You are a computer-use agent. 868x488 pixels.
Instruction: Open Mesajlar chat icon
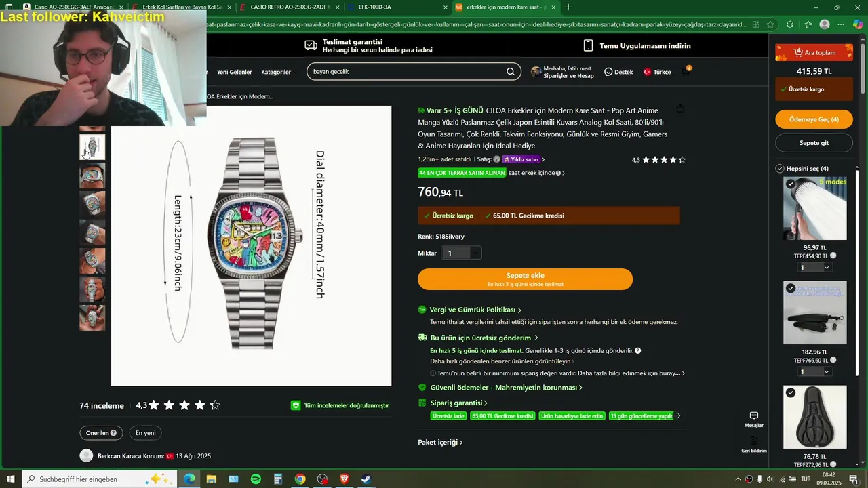pyautogui.click(x=753, y=420)
